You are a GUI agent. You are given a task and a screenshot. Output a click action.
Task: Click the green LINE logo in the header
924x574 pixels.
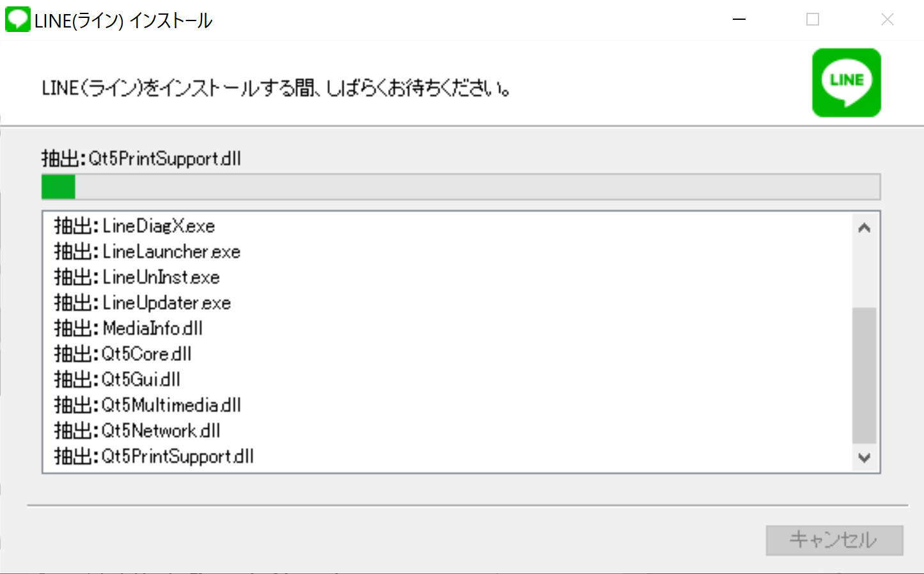point(846,83)
